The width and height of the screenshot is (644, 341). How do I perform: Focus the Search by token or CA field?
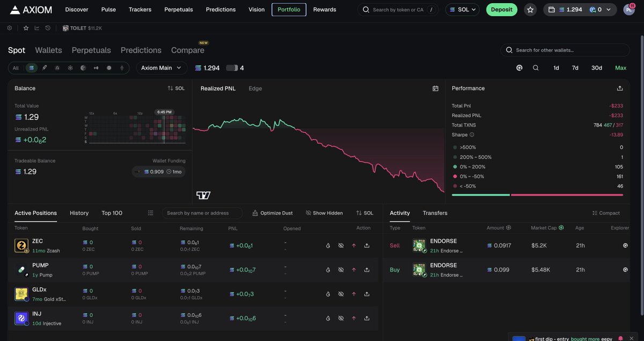click(398, 10)
